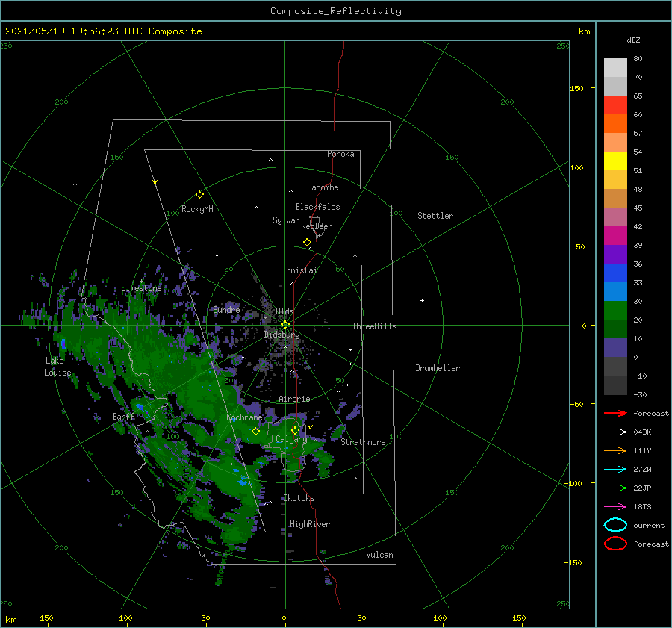Click the Composite_Reflectivity title text
Image resolution: width=672 pixels, height=628 pixels.
click(336, 10)
